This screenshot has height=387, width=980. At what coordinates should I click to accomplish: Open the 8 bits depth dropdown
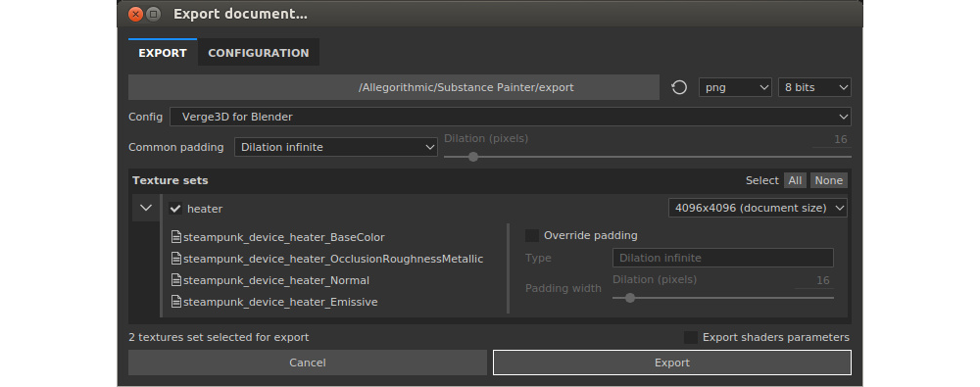click(814, 87)
